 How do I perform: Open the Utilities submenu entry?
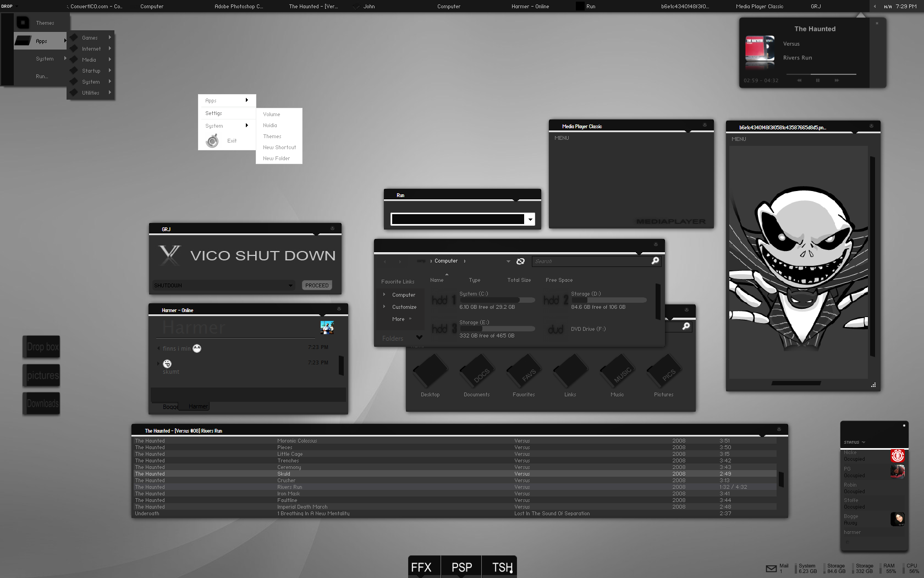pos(91,93)
